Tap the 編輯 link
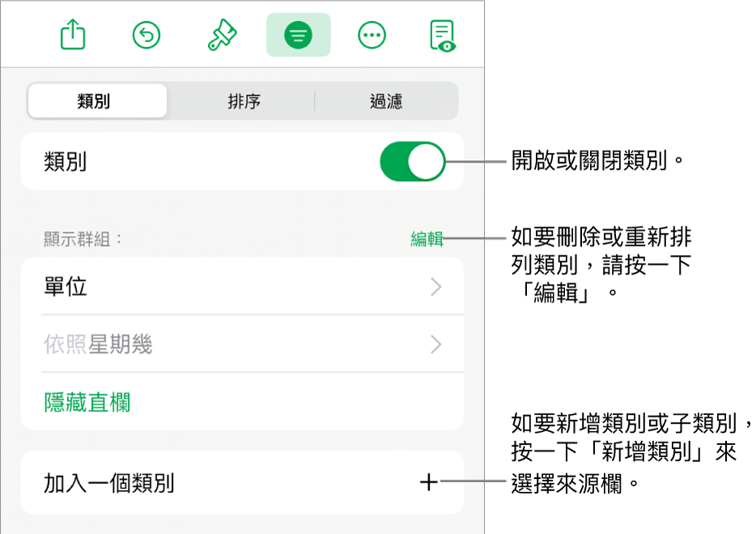The height and width of the screenshot is (534, 756). pos(427,239)
